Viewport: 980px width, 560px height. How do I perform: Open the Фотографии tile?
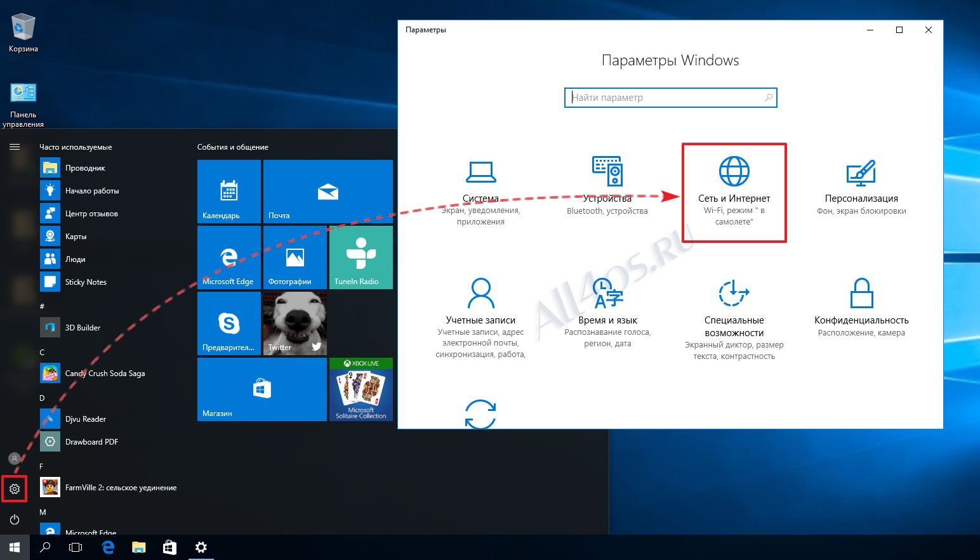[x=295, y=257]
